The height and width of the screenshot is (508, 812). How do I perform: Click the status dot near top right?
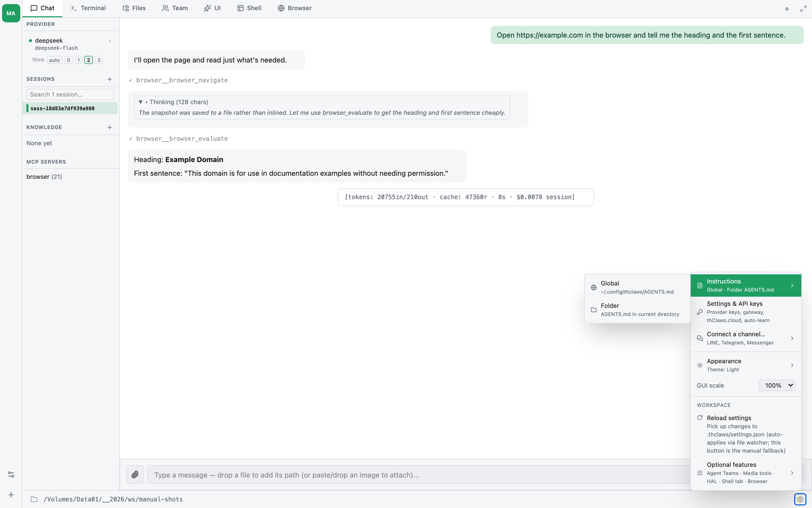tap(787, 9)
